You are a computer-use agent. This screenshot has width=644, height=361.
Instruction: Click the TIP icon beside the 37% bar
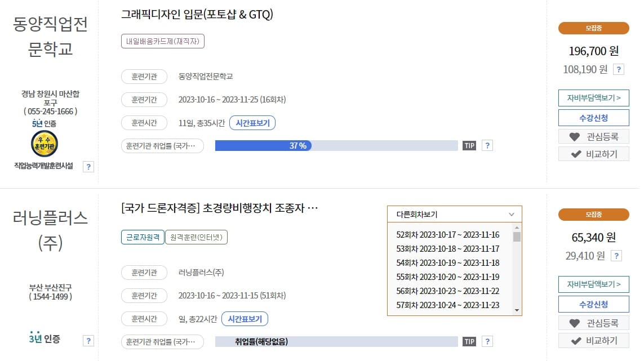(x=468, y=145)
